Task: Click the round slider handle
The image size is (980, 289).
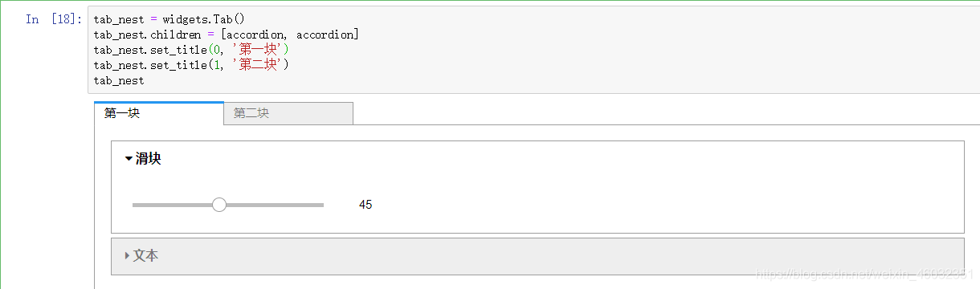Action: click(x=219, y=205)
